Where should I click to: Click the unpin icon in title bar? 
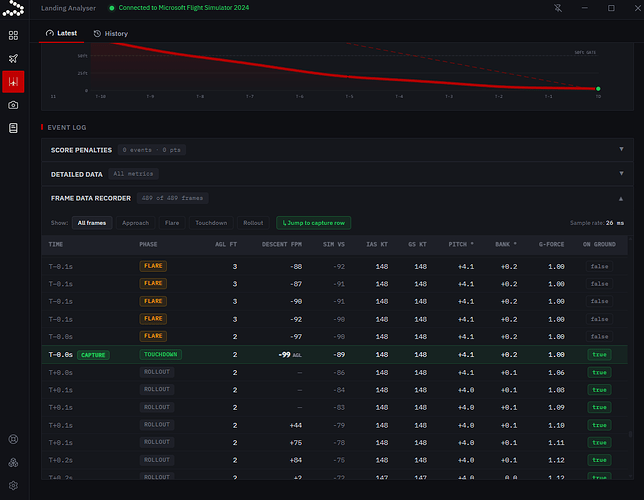click(x=558, y=8)
